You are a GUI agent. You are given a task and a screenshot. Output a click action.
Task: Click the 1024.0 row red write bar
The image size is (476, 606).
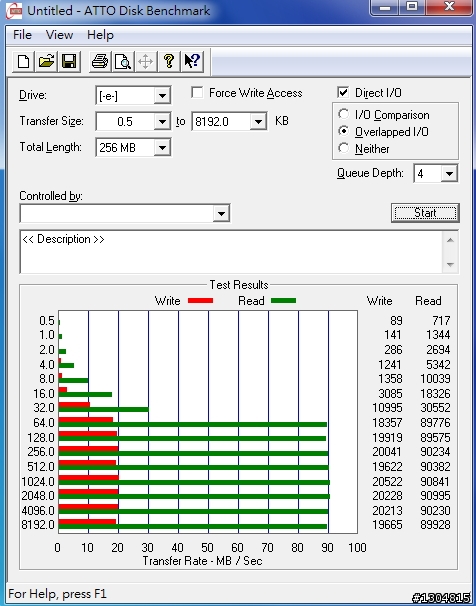pyautogui.click(x=88, y=478)
